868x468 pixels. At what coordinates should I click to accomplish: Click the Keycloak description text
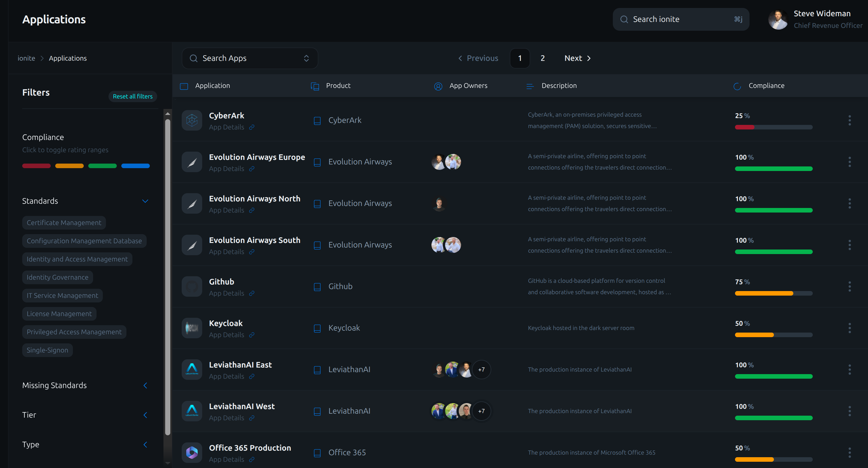pos(581,328)
